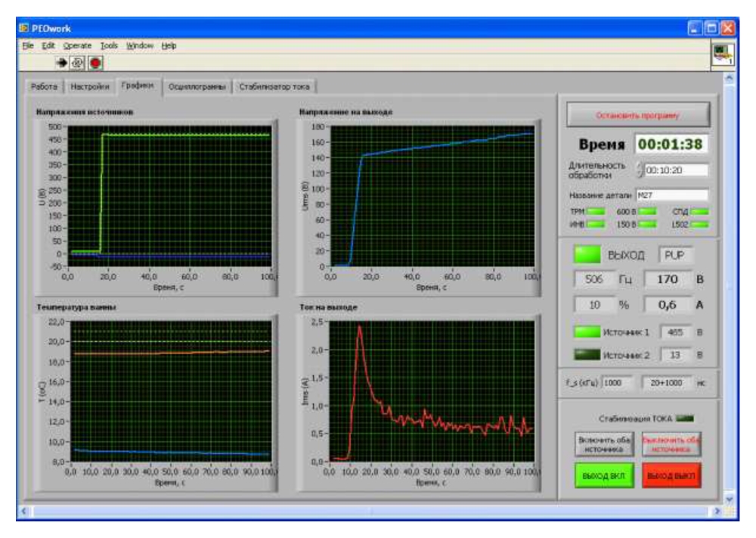Click the Напряжение на выходе graph title
Viewport: 756px width, 538px height.
tap(345, 112)
